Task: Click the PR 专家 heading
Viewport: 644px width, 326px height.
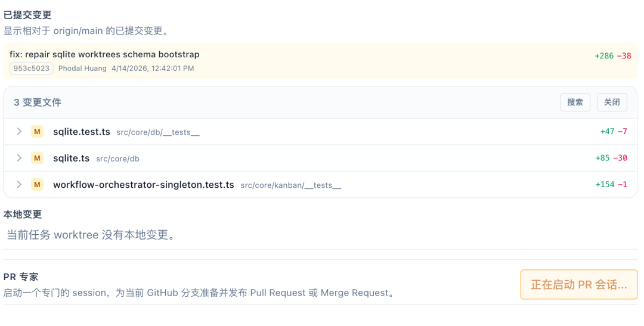Action: tap(20, 277)
